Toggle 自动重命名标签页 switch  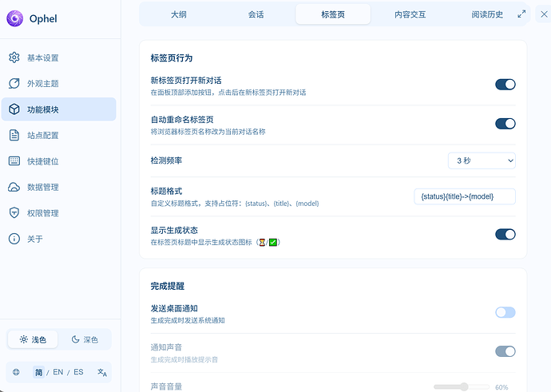coord(505,124)
